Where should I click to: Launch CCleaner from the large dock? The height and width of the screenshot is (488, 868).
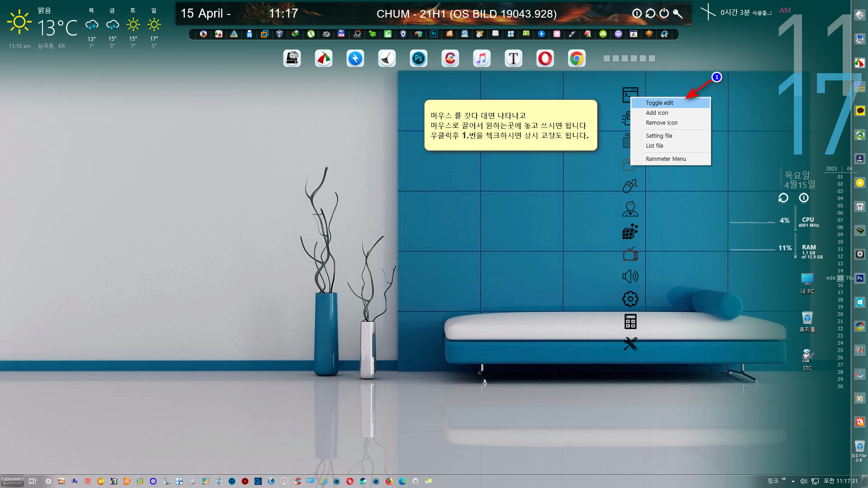[450, 58]
